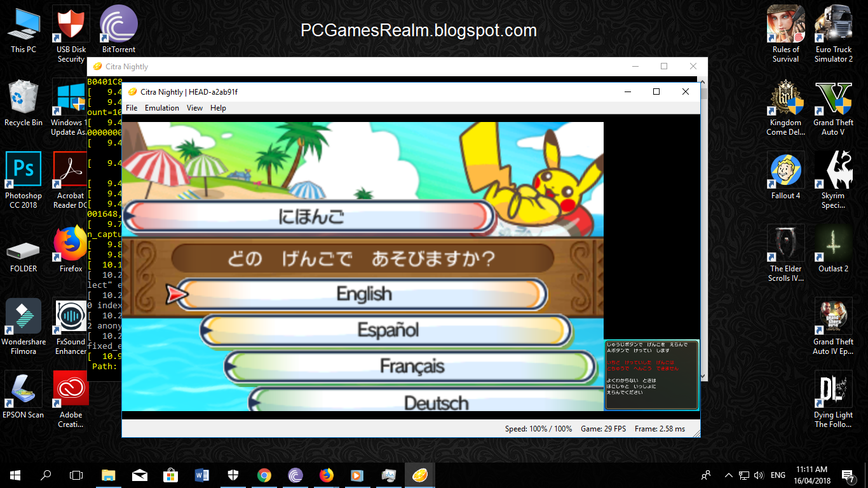Launch Wondershare Filmora

[24, 327]
